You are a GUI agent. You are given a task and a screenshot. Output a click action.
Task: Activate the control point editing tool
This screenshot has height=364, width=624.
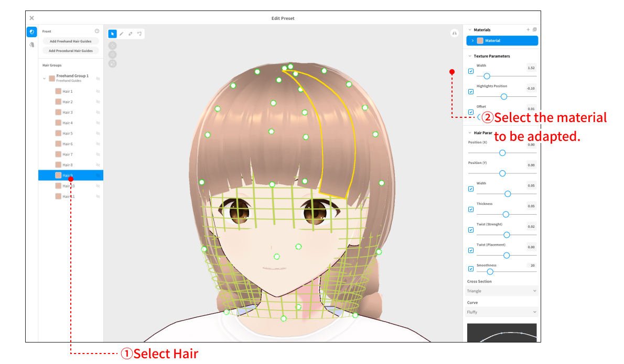[x=140, y=33]
